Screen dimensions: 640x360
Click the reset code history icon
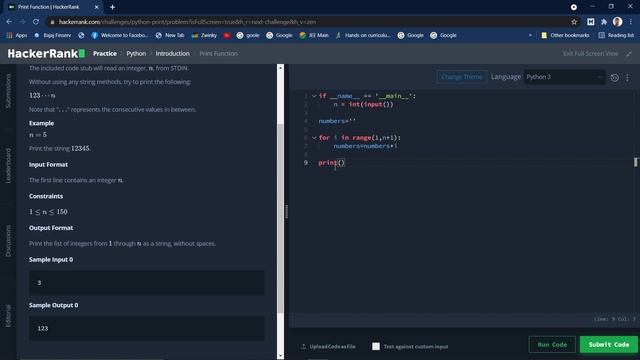click(614, 77)
